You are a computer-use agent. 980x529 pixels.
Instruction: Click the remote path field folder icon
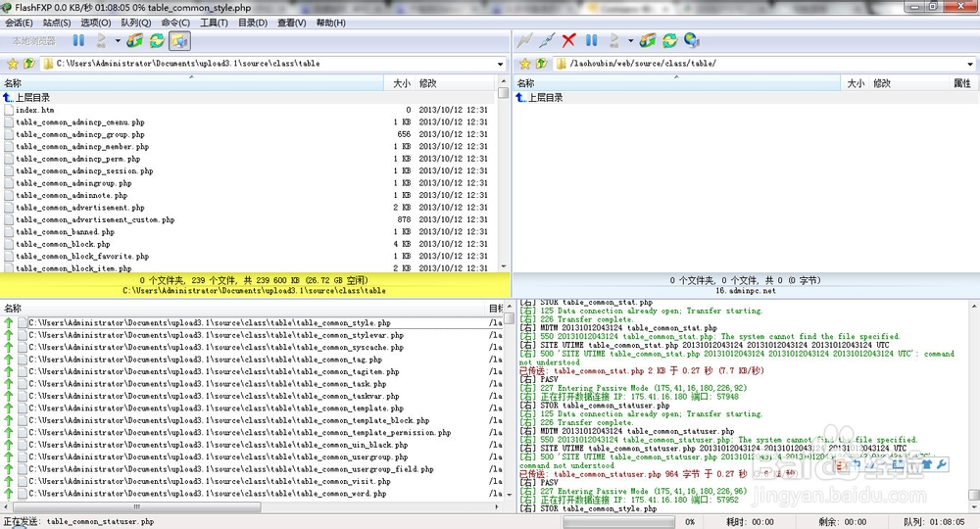(x=562, y=64)
